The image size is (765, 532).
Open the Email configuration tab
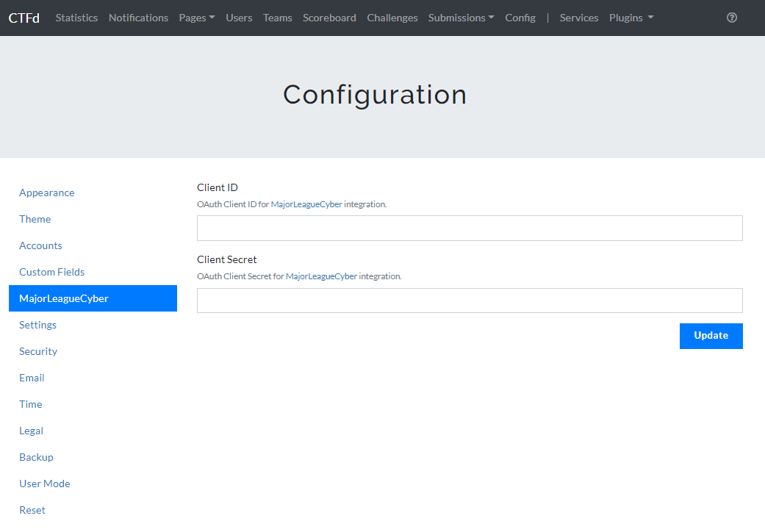[32, 378]
